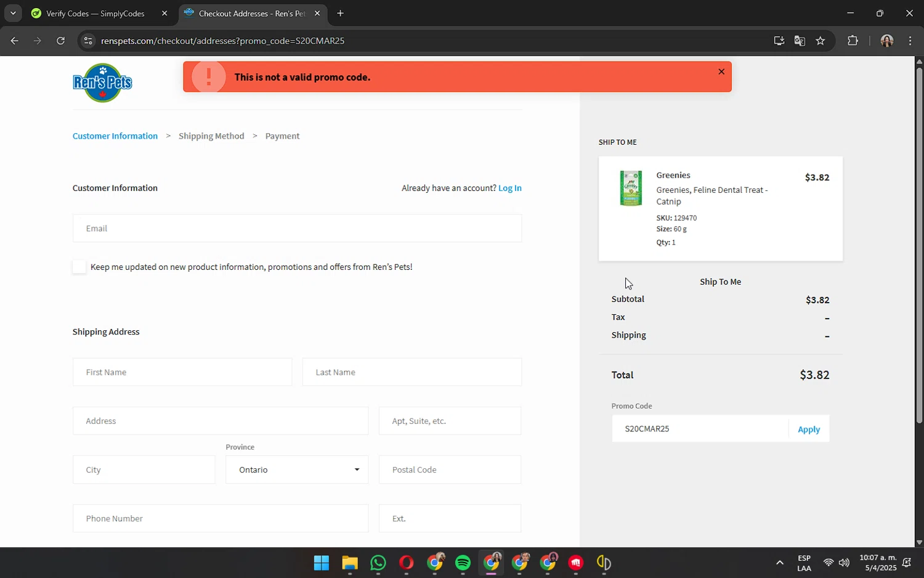View site information icon in address bar
Screen dimensions: 924x578
coord(88,41)
